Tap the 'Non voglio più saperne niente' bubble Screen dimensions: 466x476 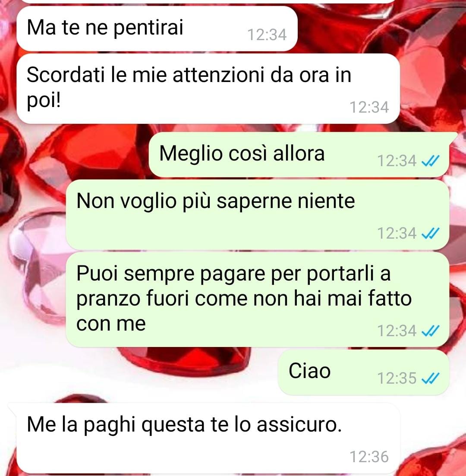tap(258, 214)
